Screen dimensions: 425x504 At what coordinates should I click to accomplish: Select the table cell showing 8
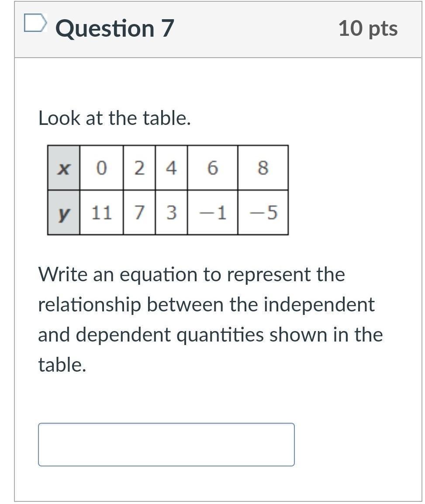click(x=263, y=167)
